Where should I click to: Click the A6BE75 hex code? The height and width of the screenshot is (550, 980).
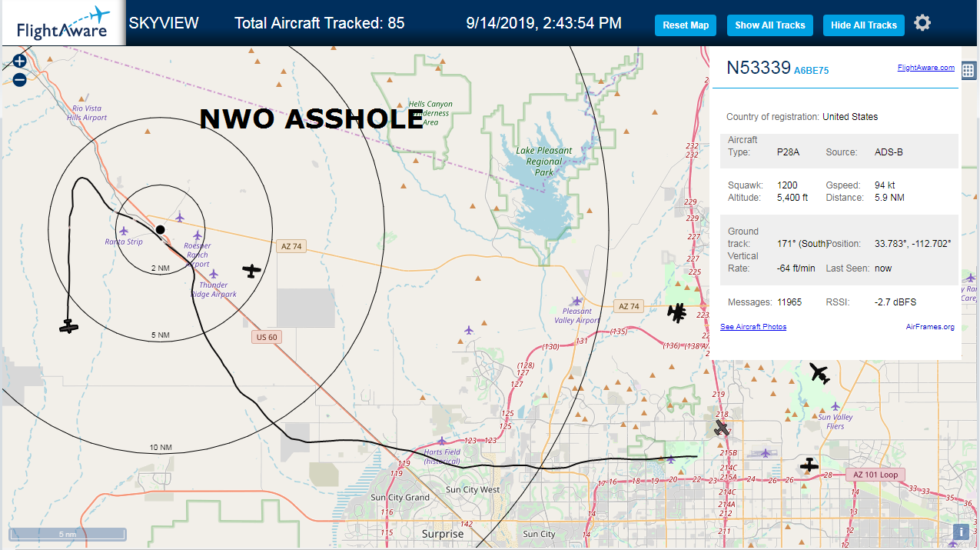pyautogui.click(x=811, y=70)
